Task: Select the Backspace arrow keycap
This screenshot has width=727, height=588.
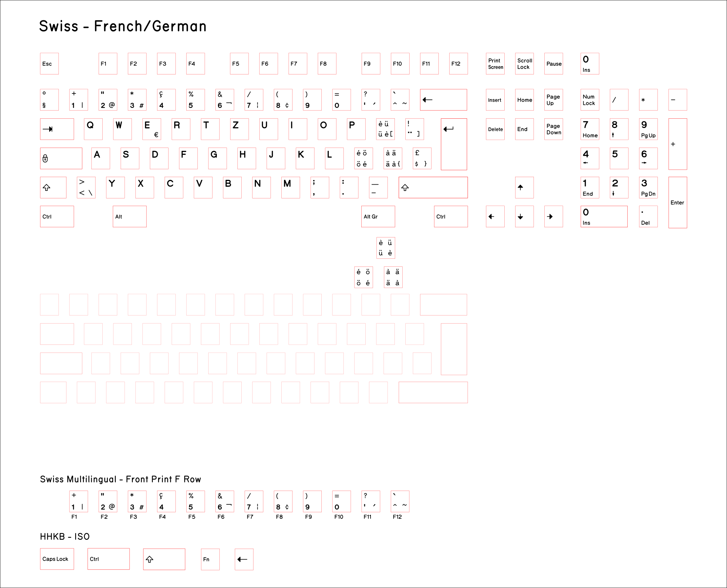Action: click(443, 100)
